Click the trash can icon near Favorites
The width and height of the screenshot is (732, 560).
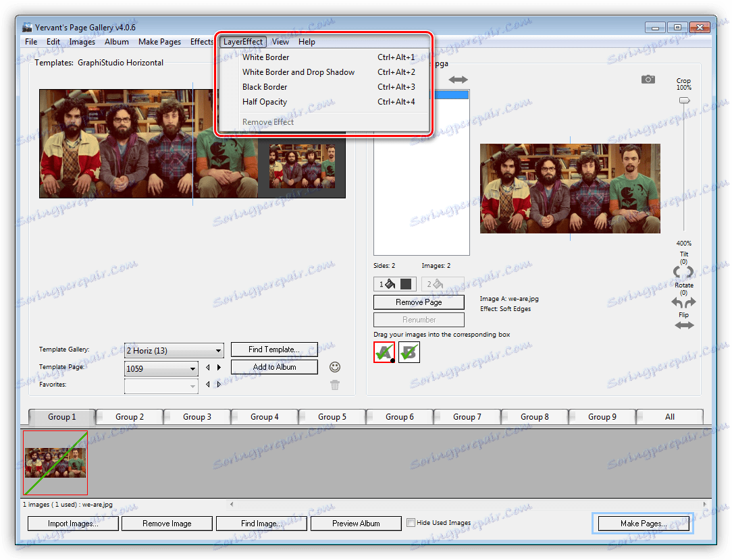coord(335,385)
